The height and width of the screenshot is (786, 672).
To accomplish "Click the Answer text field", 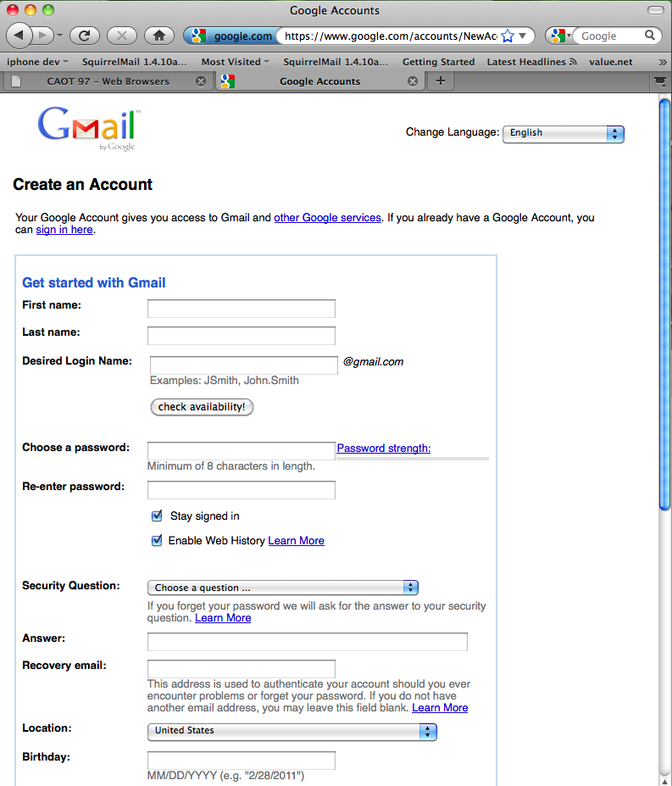I will [x=307, y=642].
